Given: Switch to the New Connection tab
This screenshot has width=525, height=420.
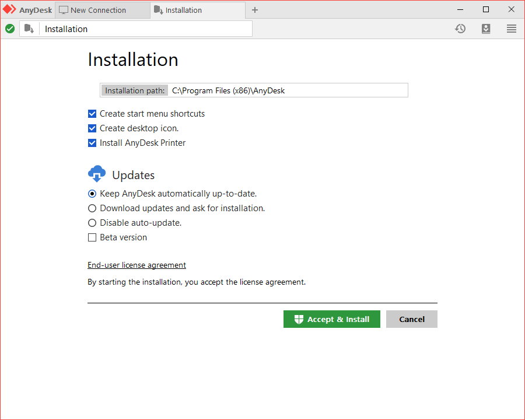Looking at the screenshot, I should tap(103, 10).
